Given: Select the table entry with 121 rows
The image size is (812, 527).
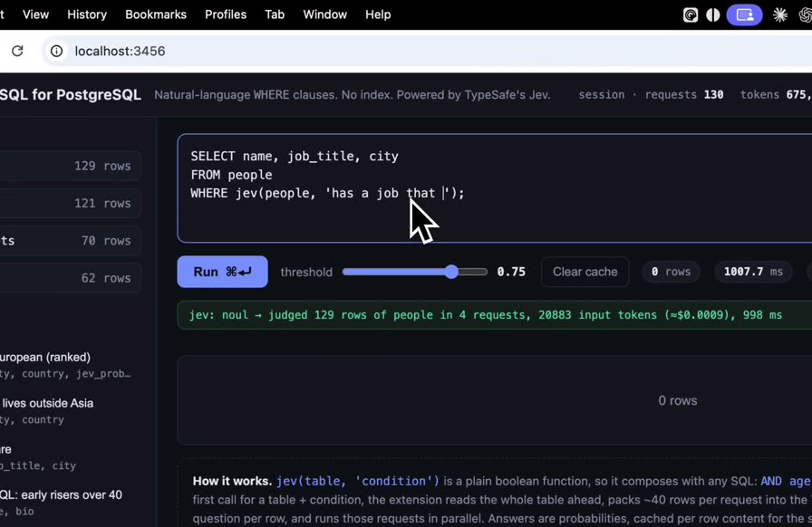Looking at the screenshot, I should click(x=71, y=203).
